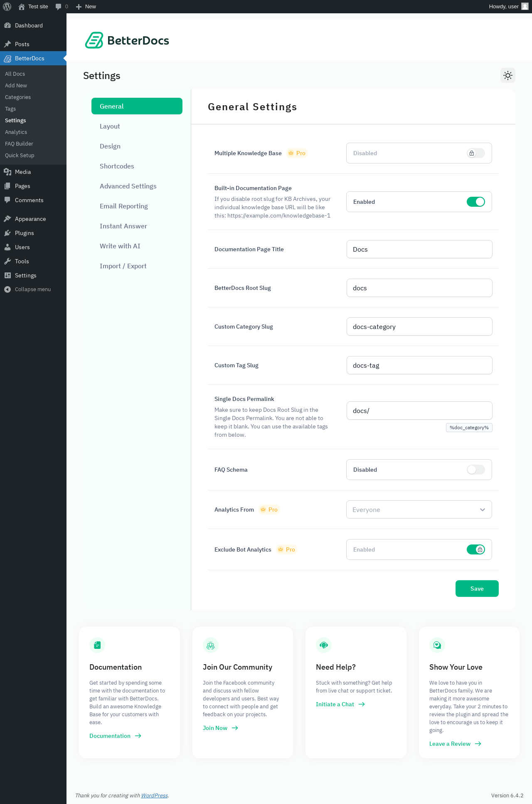Toggle the locked Multiple Knowledge Base switch
The width and height of the screenshot is (532, 804).
pyautogui.click(x=476, y=153)
